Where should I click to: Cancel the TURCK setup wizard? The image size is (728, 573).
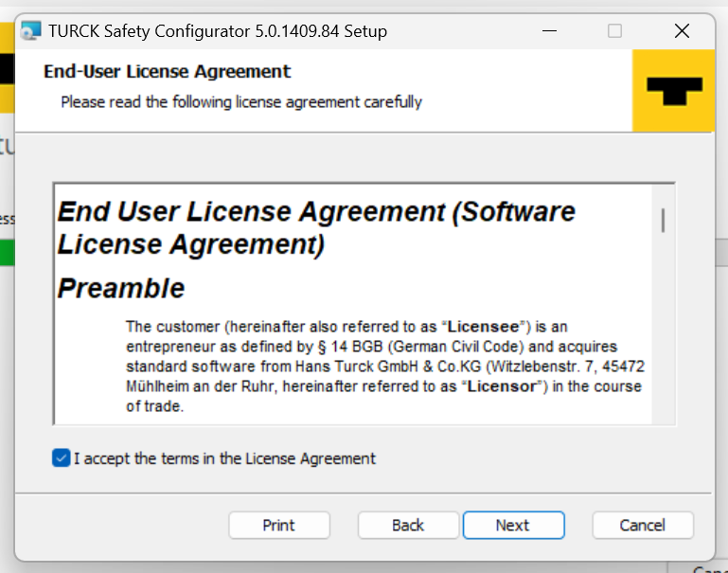pos(643,526)
